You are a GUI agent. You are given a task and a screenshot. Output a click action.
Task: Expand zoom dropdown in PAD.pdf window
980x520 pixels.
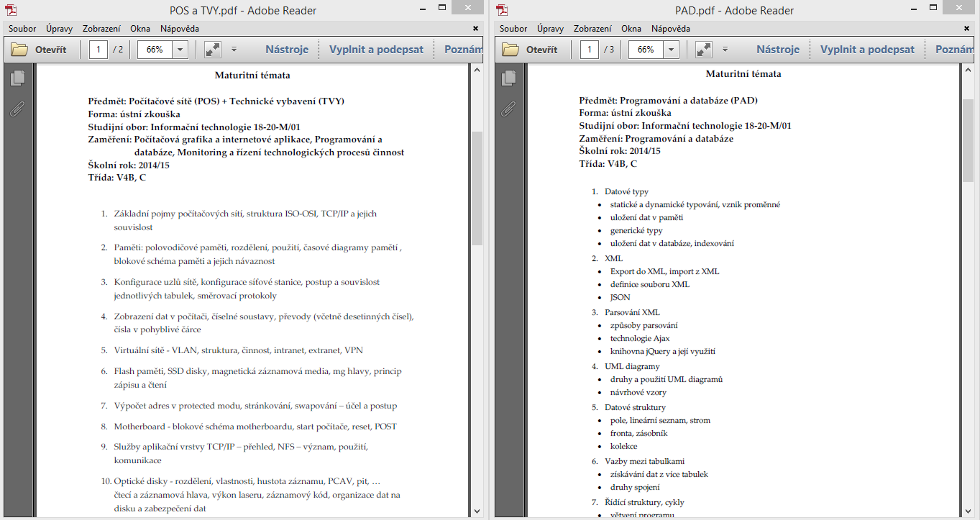(671, 50)
